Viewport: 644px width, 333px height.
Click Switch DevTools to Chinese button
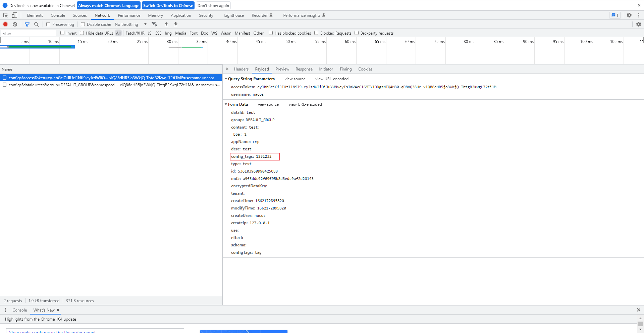point(168,5)
